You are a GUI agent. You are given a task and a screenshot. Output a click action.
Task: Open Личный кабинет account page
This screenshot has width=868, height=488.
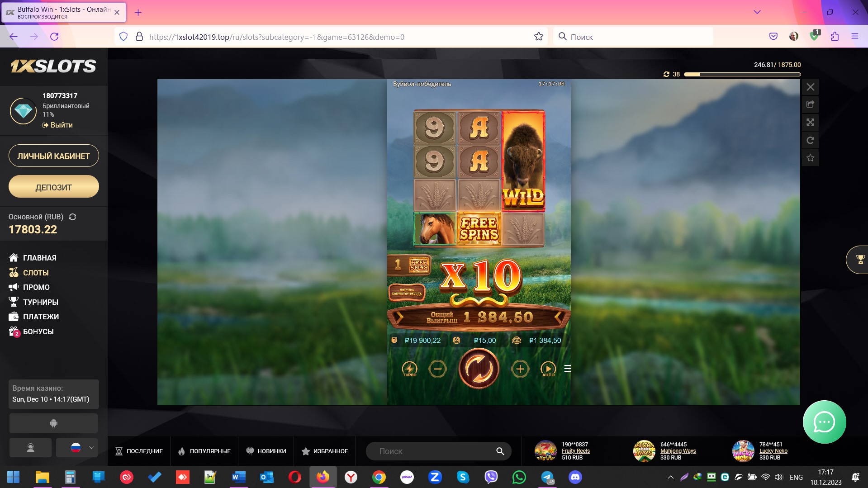(x=54, y=156)
